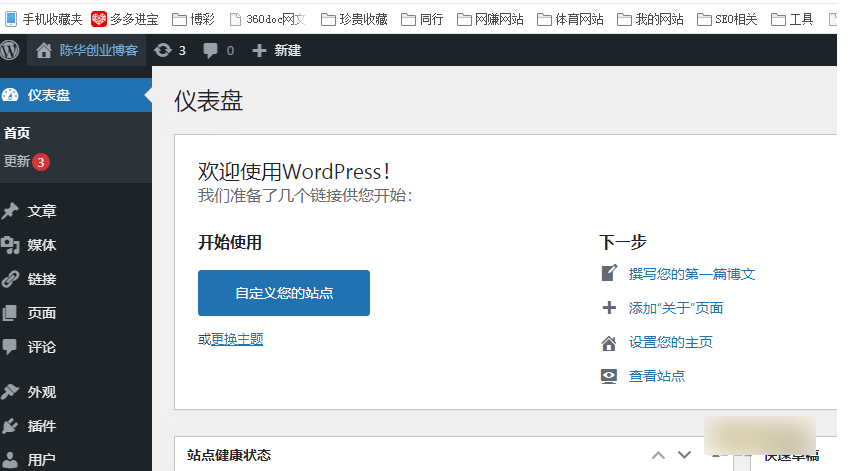Follow the 撰写您的第一篇博文 link

[692, 274]
